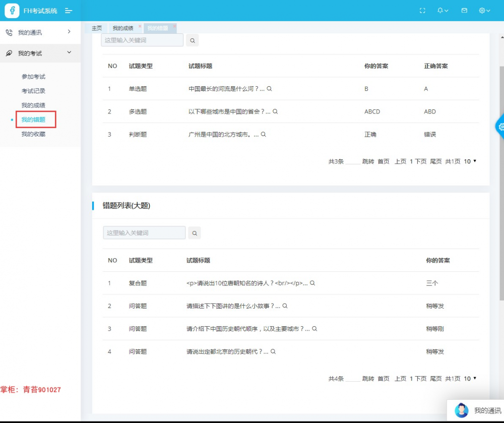Click the fullscreen icon in the top bar
This screenshot has height=423, width=504.
point(422,11)
